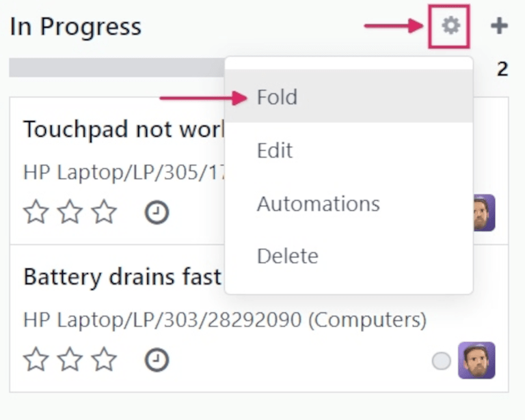525x420 pixels.
Task: Click assignee avatar on Battery drains ticket
Action: (x=476, y=360)
